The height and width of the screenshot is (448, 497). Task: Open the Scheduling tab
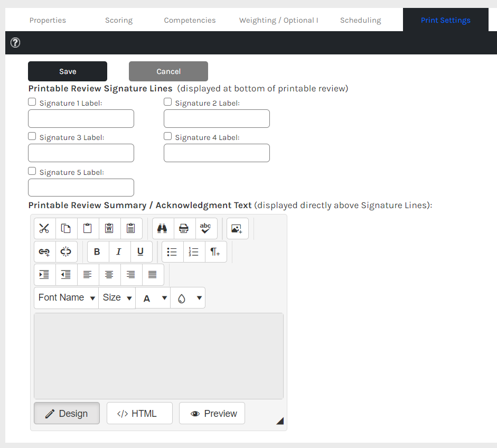360,20
